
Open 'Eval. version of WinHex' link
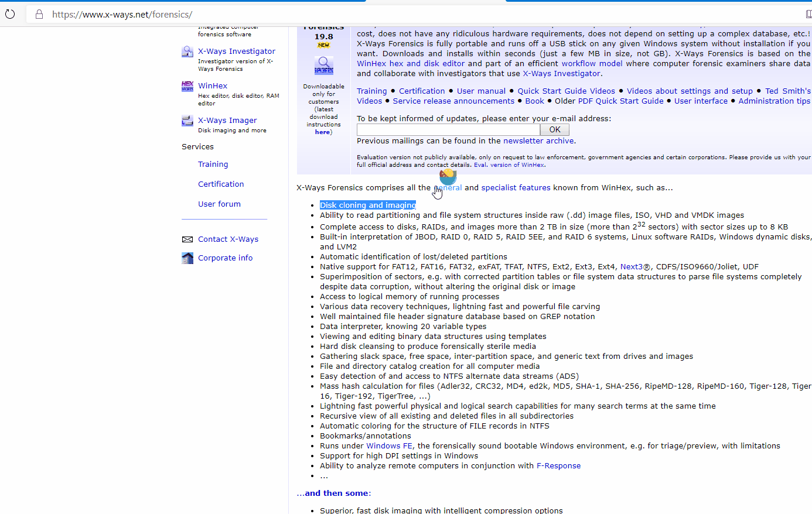click(509, 165)
